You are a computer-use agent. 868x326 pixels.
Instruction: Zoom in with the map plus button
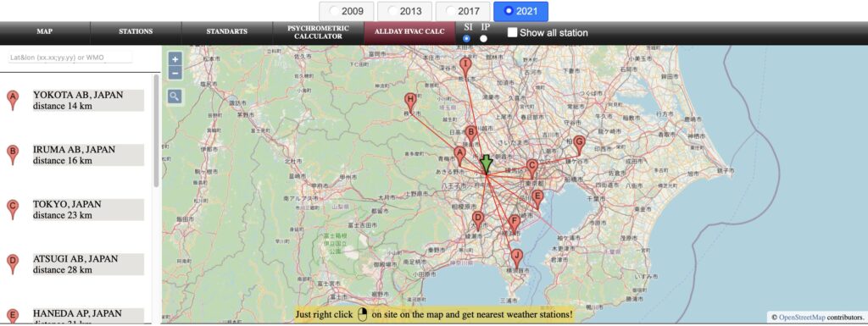175,59
